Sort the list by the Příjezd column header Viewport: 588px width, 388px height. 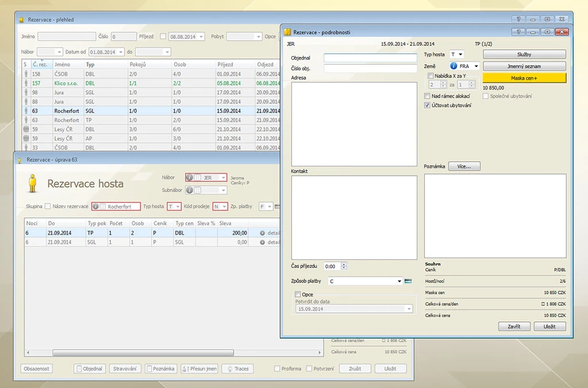(x=225, y=65)
